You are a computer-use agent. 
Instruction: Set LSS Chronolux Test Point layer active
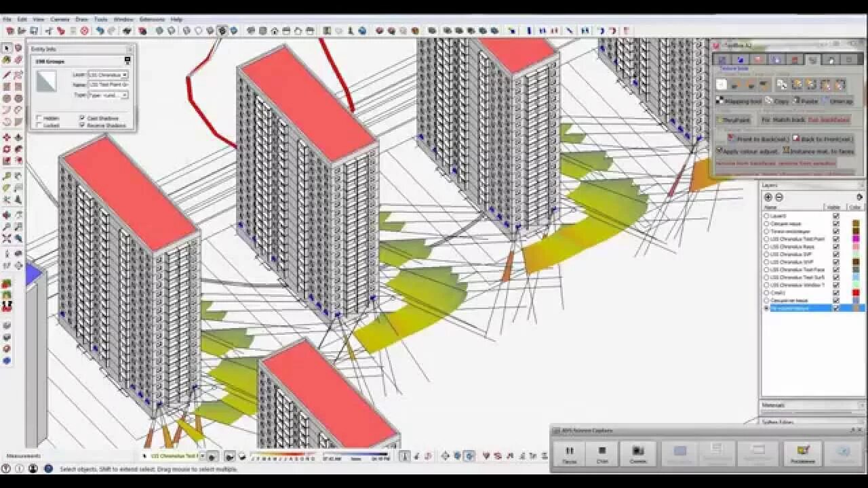[766, 239]
